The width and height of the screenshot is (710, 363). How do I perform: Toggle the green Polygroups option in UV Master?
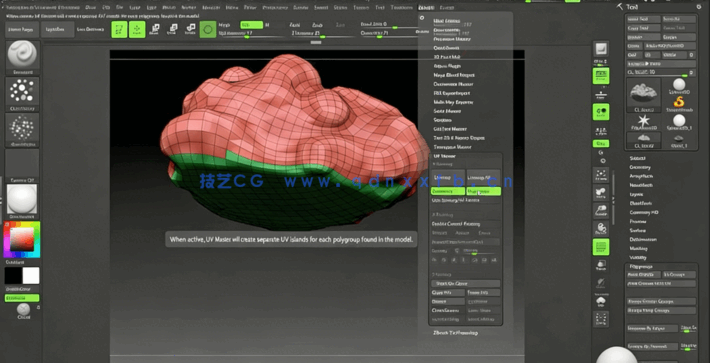click(x=484, y=191)
